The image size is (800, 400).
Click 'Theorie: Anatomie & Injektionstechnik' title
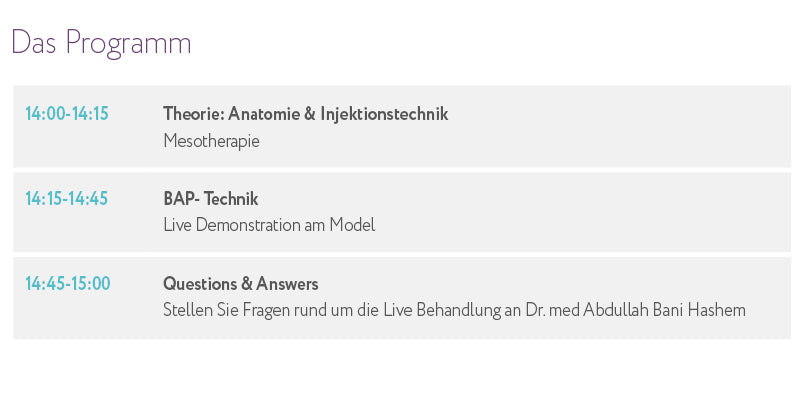point(306,114)
